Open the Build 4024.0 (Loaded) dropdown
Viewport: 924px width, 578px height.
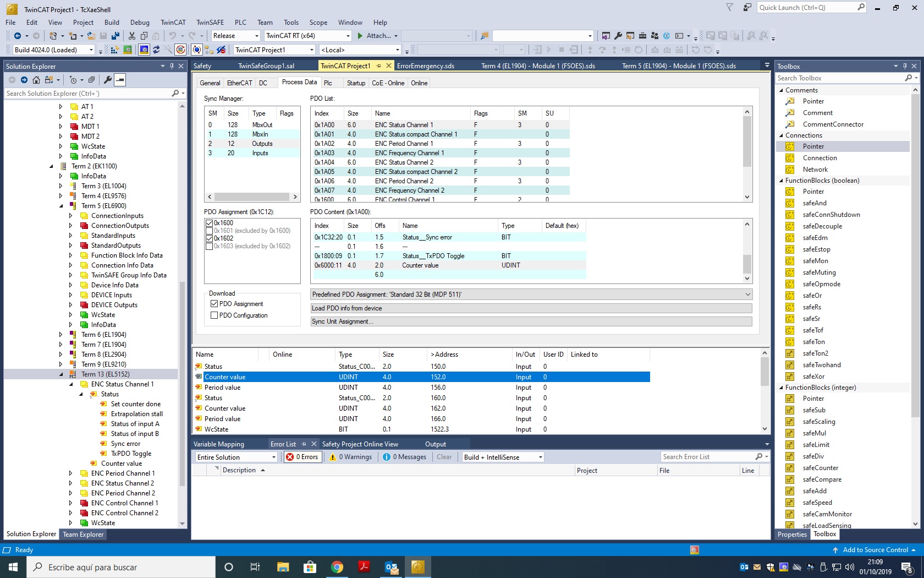click(54, 50)
